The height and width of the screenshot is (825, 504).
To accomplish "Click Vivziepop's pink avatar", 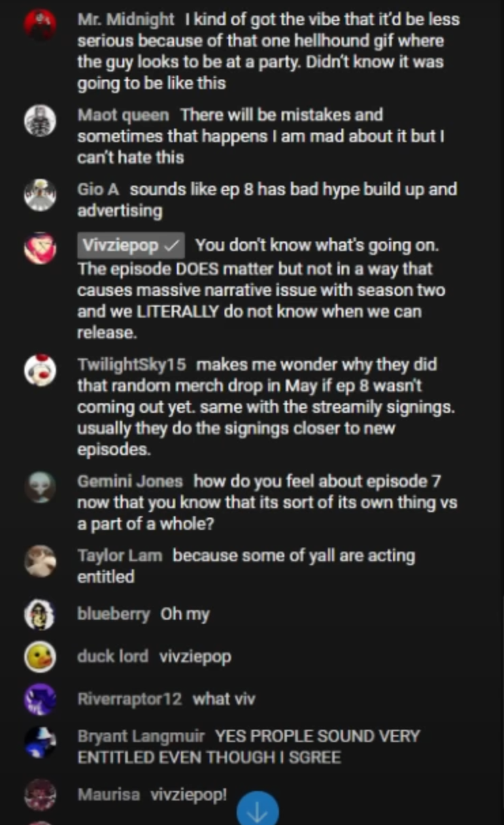I will click(x=39, y=248).
